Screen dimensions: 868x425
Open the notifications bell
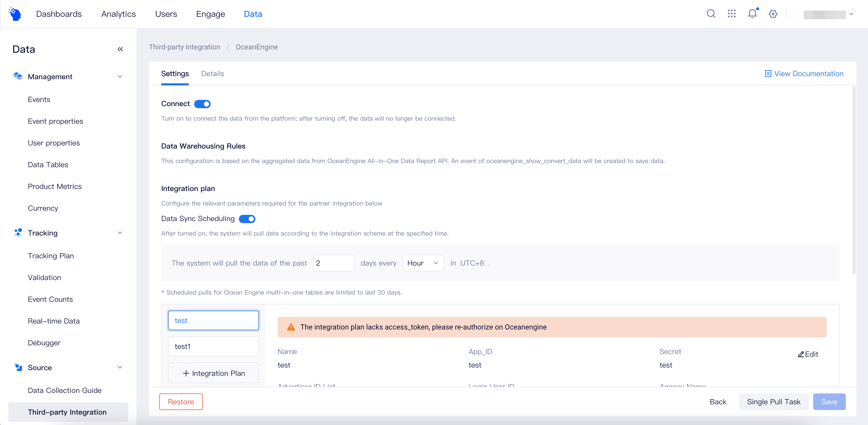click(752, 14)
